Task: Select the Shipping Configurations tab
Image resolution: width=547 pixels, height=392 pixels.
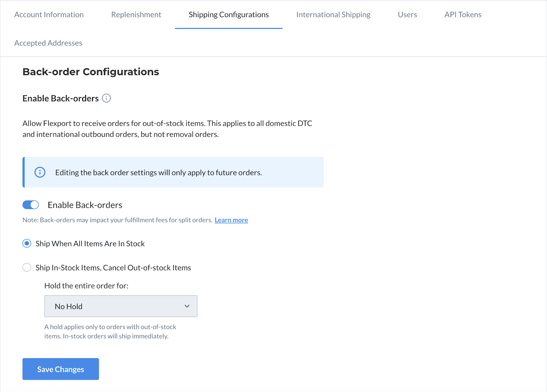Action: pyautogui.click(x=228, y=14)
